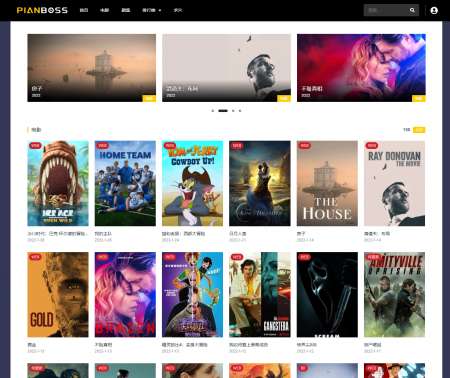Expand the fourth navigation item with arrow

151,10
